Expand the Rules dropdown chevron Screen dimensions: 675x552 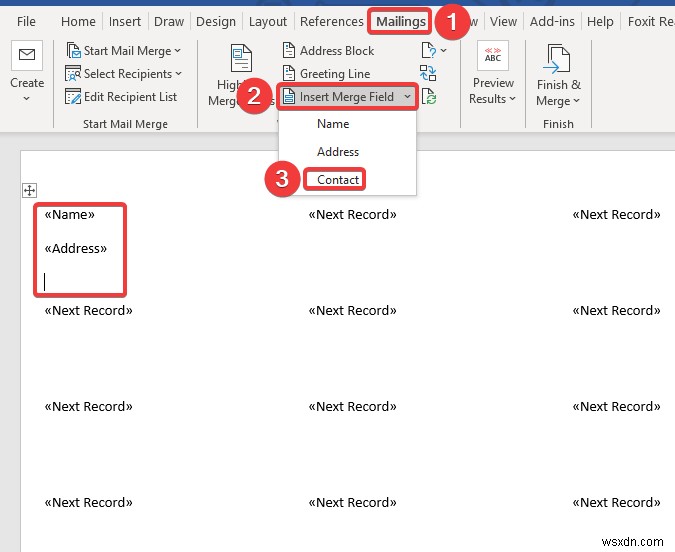(444, 51)
